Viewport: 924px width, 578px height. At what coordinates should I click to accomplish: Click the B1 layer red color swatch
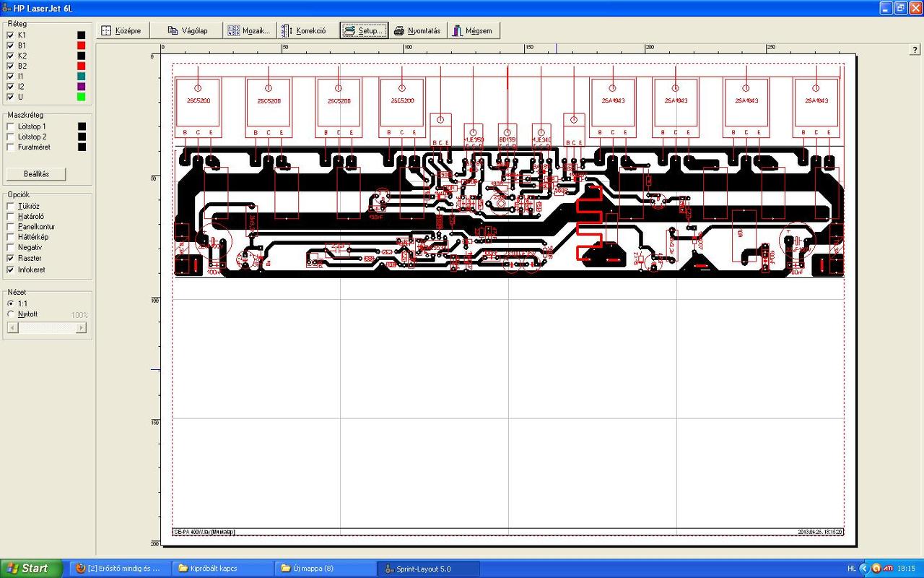click(82, 45)
